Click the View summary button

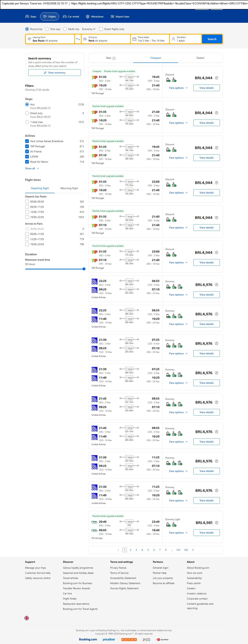[x=54, y=72]
